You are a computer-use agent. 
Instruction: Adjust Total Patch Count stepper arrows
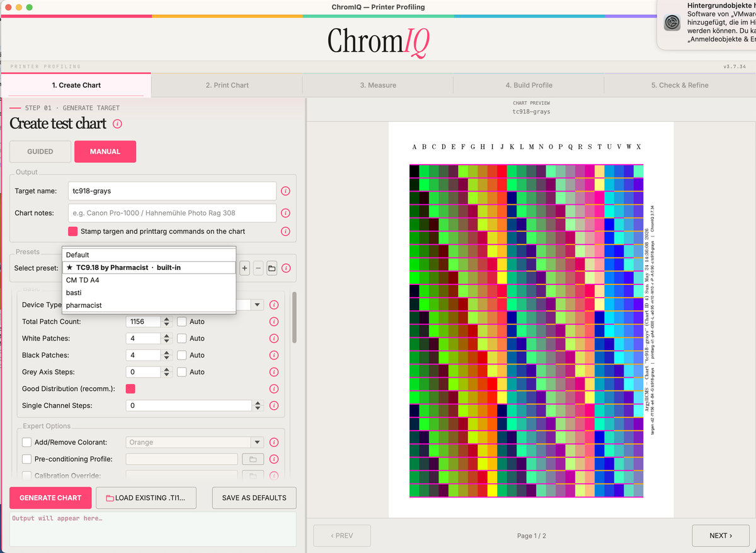point(167,322)
